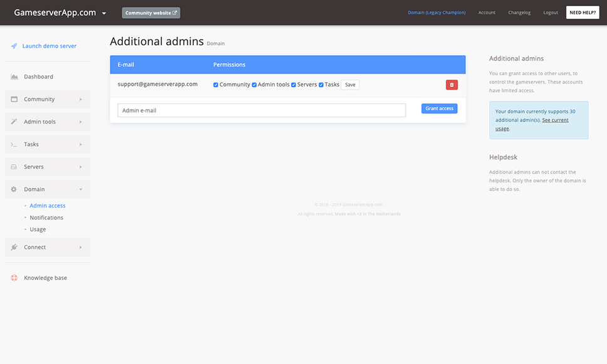Open the Changelog link in header

pyautogui.click(x=519, y=13)
